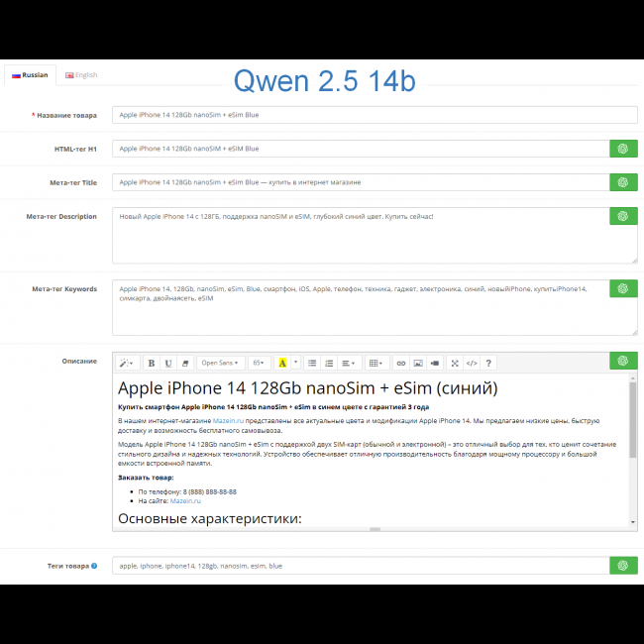Toggle the unordered bullet list
The width and height of the screenshot is (644, 644).
pos(312,363)
